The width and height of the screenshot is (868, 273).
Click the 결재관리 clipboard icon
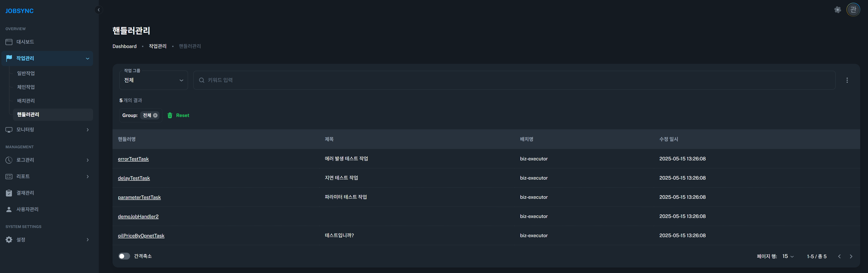[9, 193]
